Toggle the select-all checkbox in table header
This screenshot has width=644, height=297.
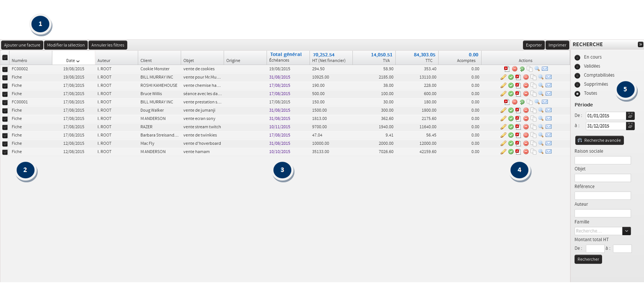point(5,57)
